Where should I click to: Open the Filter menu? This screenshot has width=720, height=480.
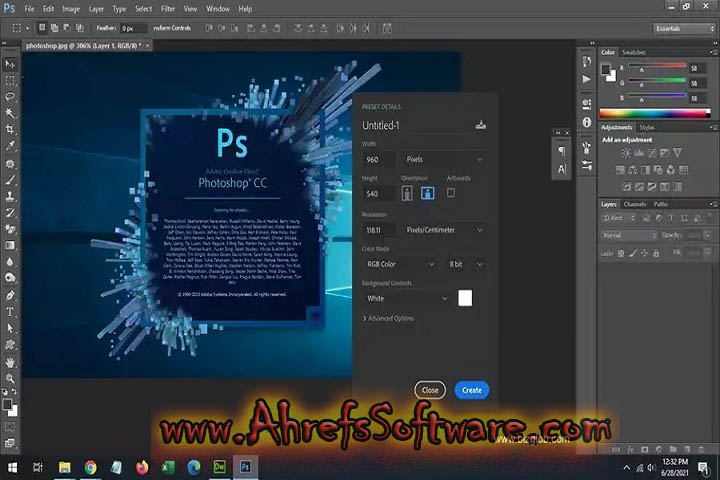(168, 9)
